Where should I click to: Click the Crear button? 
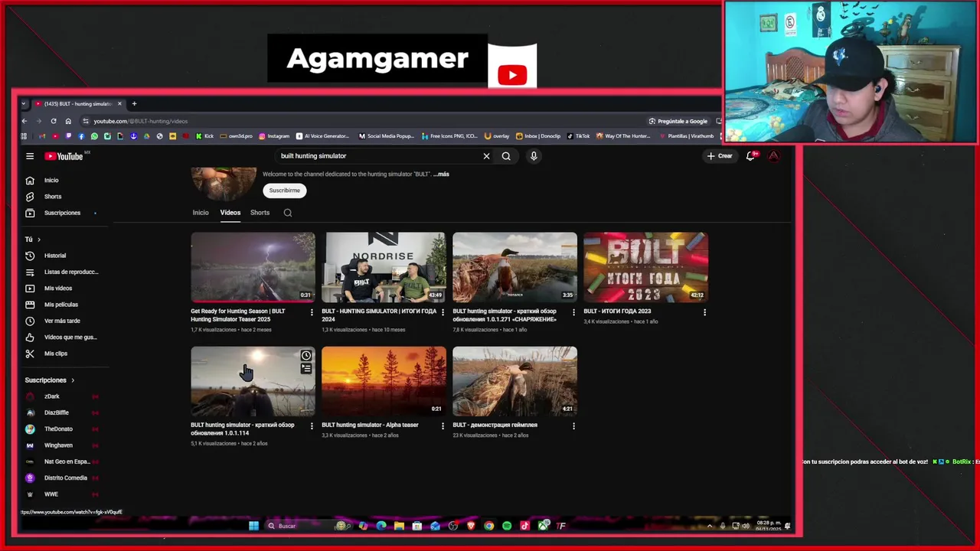(720, 156)
